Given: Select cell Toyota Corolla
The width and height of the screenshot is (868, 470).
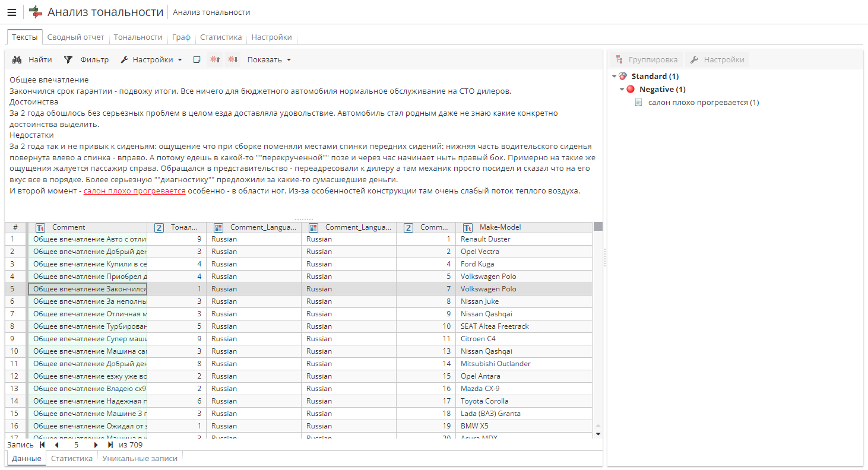Looking at the screenshot, I should tap(524, 401).
